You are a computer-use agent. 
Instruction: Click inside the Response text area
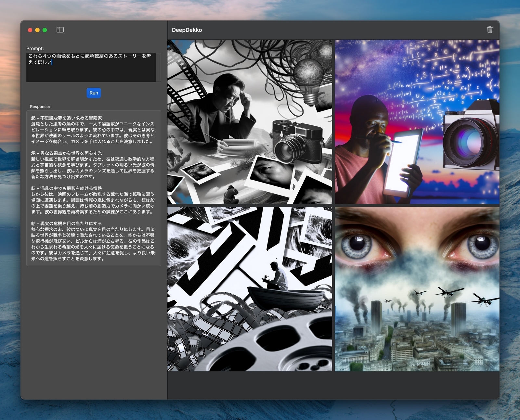(93, 188)
